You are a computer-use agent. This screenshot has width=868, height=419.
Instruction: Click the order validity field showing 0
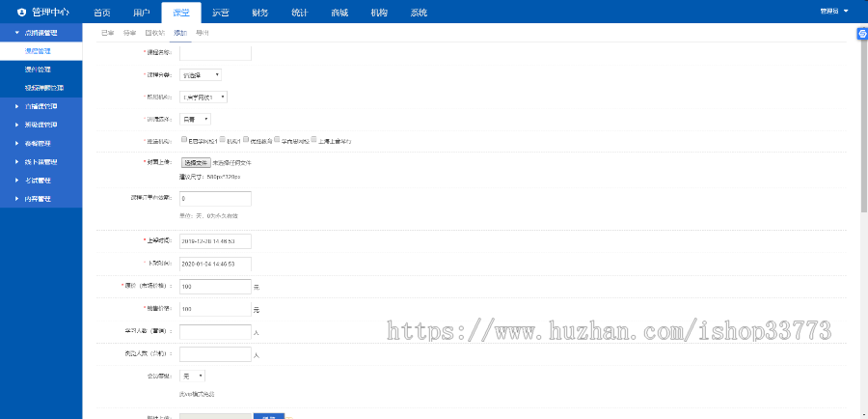point(215,199)
